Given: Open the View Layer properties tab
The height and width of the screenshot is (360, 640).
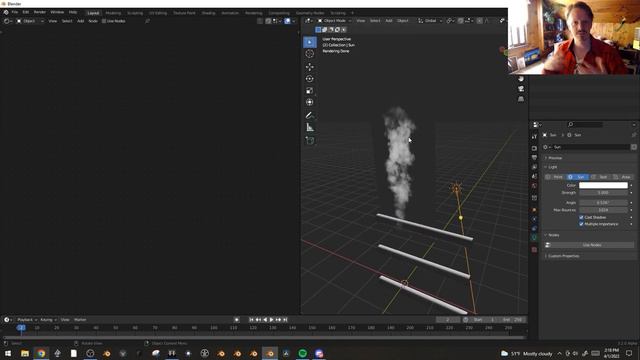Looking at the screenshot, I should tap(534, 167).
